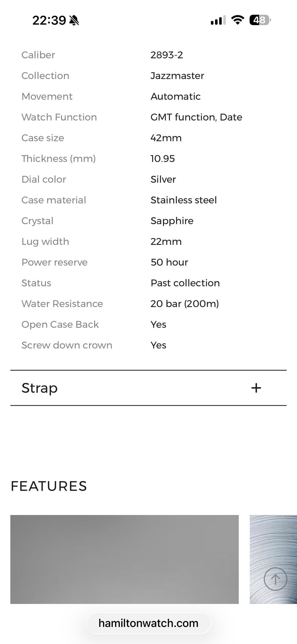297x644 pixels.
Task: Select the Water Resistance 20 bar value
Action: (185, 304)
